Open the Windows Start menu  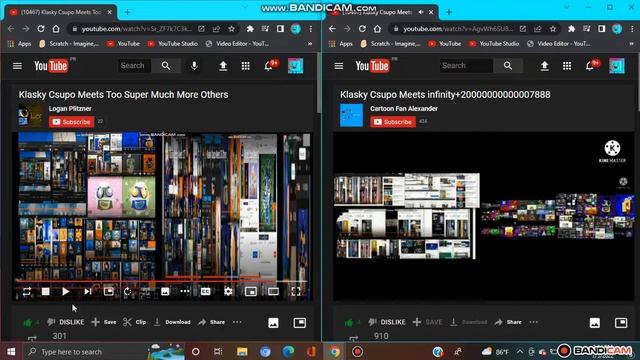11,351
